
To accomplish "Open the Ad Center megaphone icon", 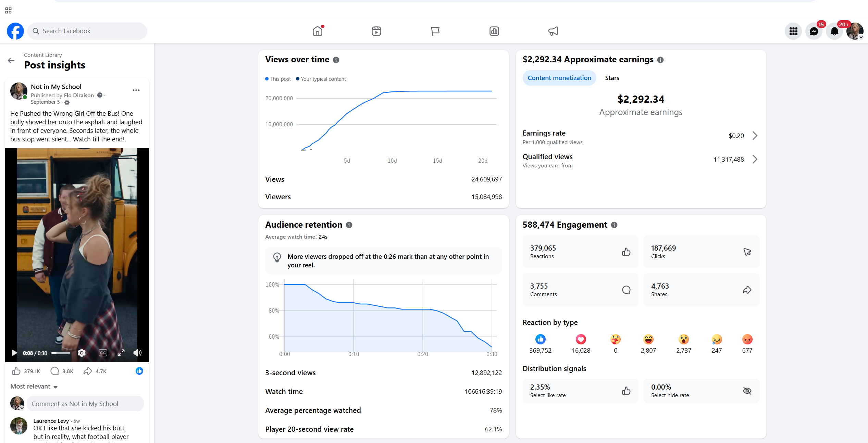I will 553,31.
